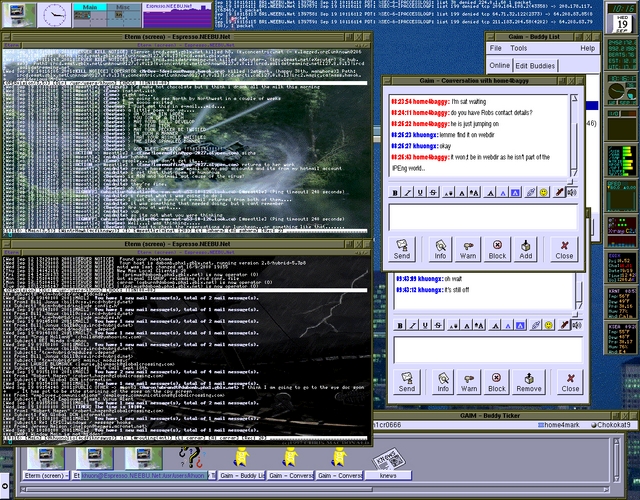Click the analog clock applet
640x500 pixels.
pos(54,16)
